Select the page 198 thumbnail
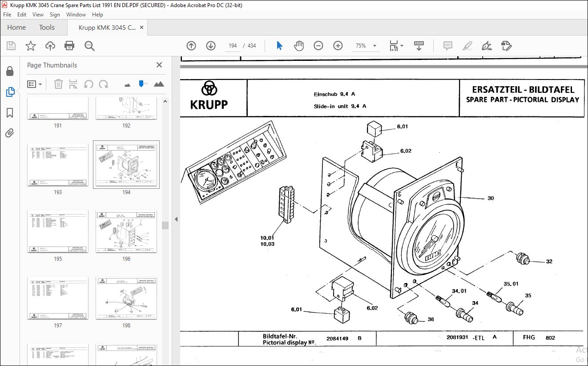The image size is (588, 366). pyautogui.click(x=126, y=298)
